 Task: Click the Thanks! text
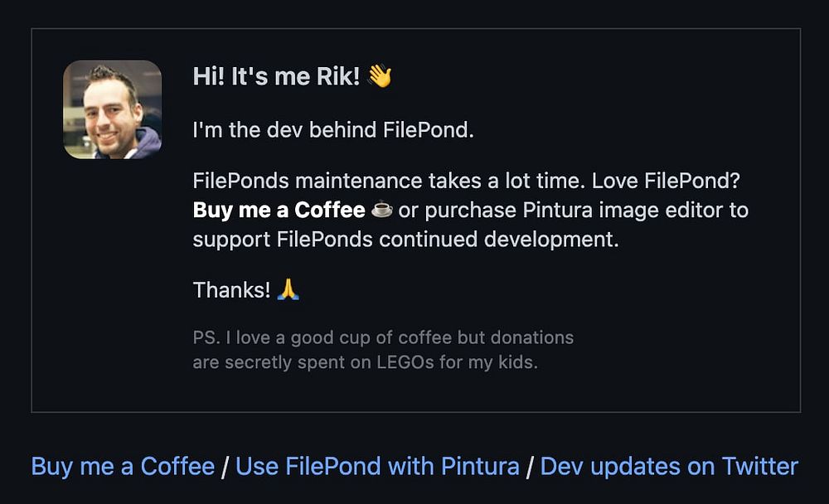coord(231,290)
